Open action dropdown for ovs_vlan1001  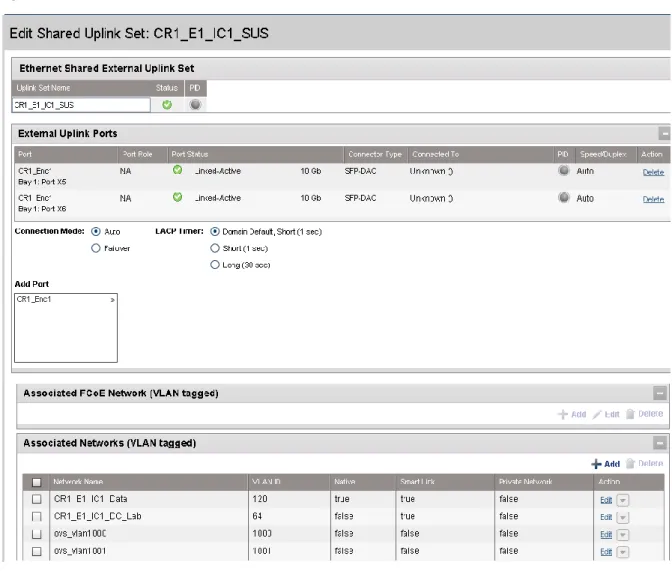[x=623, y=552]
